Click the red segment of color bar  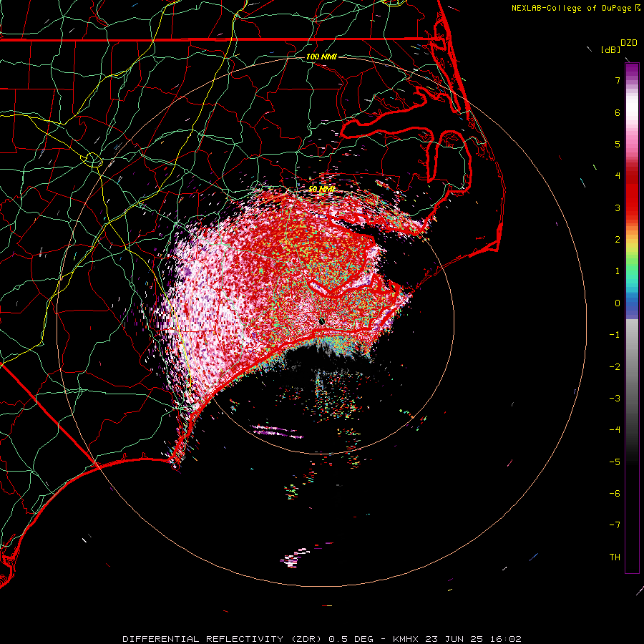(x=632, y=193)
